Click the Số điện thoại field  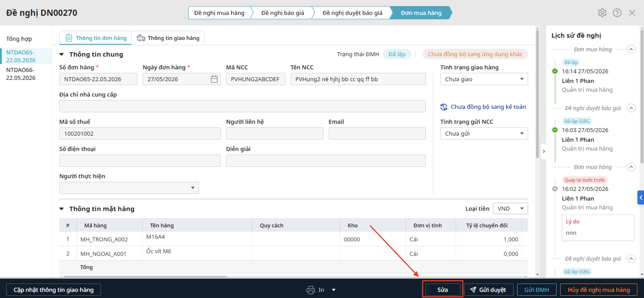click(x=140, y=160)
